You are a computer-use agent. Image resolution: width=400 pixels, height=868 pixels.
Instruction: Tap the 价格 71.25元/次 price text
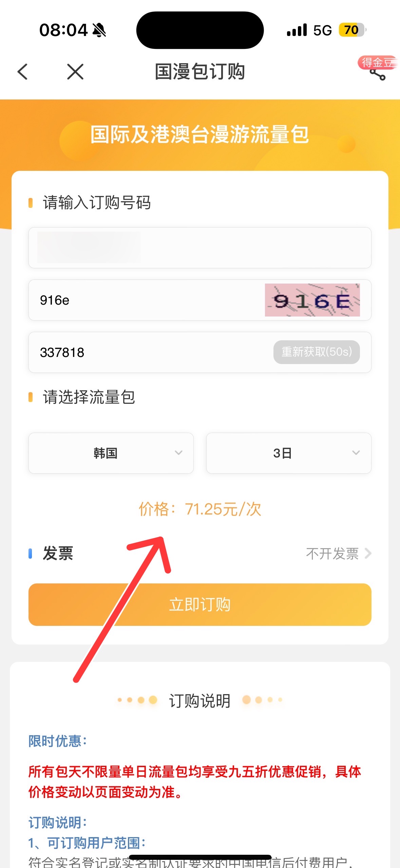coord(200,509)
